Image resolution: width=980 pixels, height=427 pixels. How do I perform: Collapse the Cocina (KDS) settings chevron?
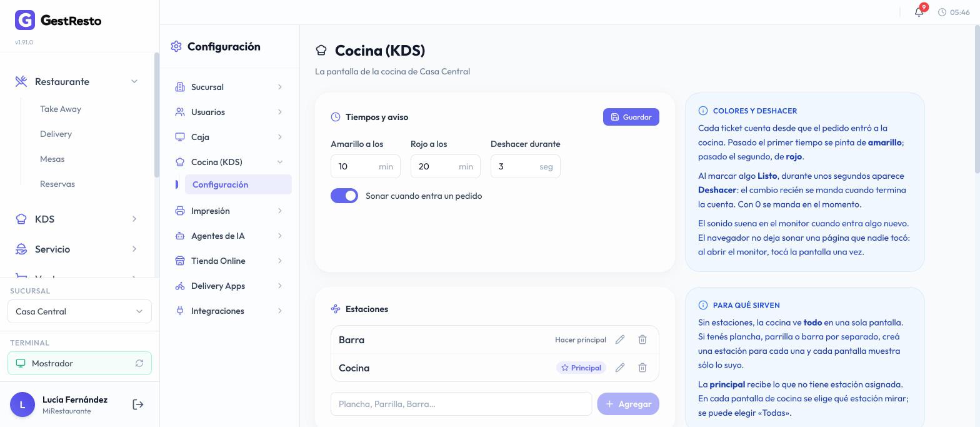279,162
